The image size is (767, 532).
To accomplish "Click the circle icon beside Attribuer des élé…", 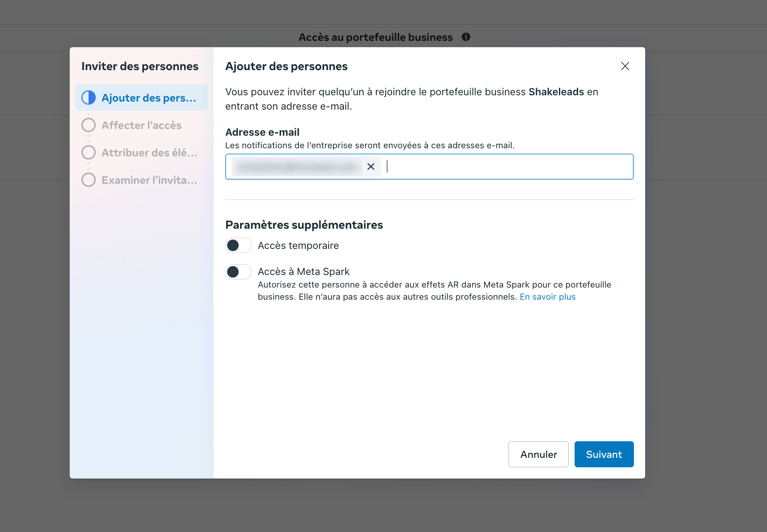I will (89, 152).
